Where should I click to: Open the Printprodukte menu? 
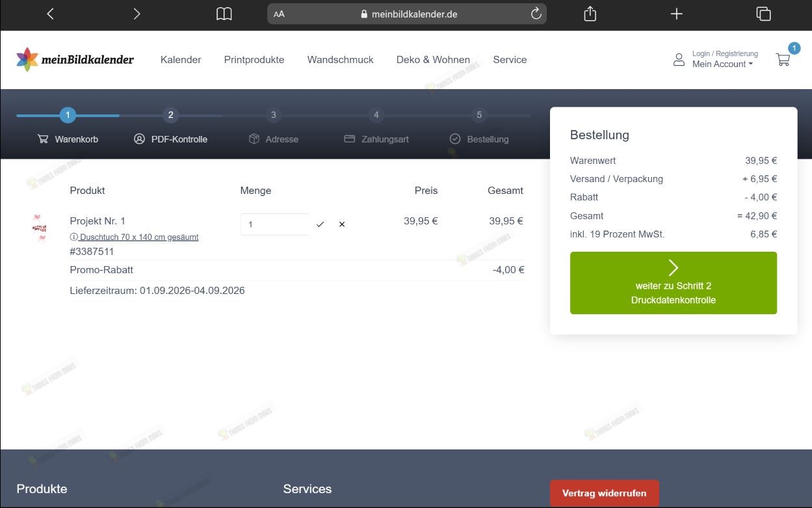click(254, 60)
